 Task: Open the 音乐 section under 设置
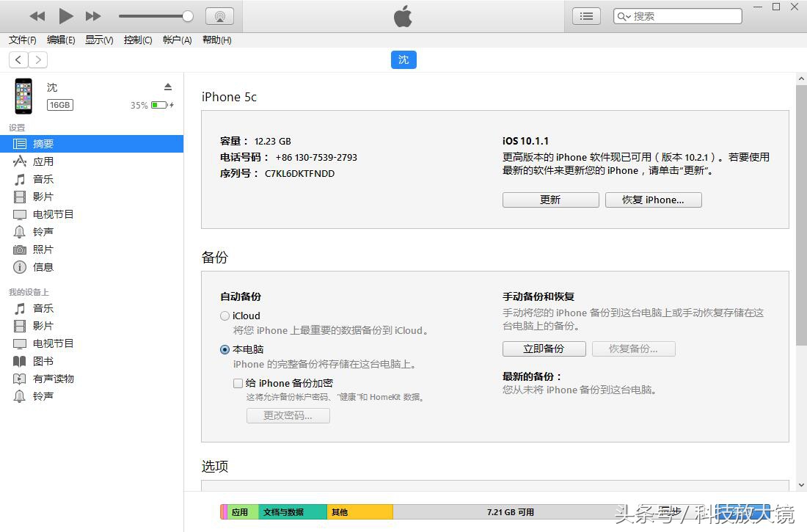[43, 179]
